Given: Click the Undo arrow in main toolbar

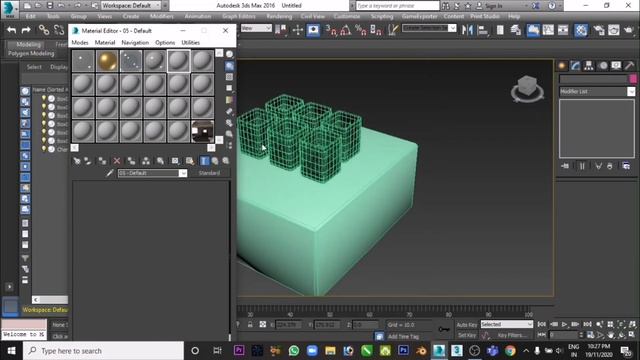Looking at the screenshot, I should point(11,30).
